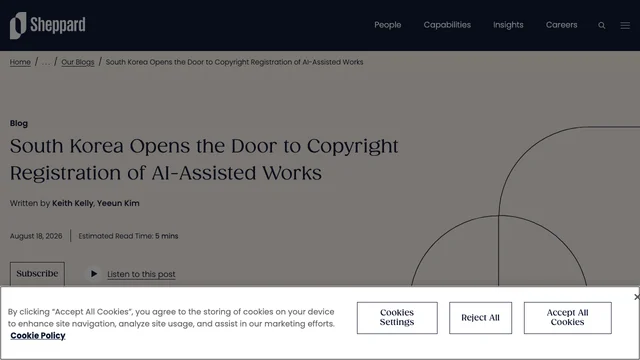Close the cookie banner with X

point(636,297)
